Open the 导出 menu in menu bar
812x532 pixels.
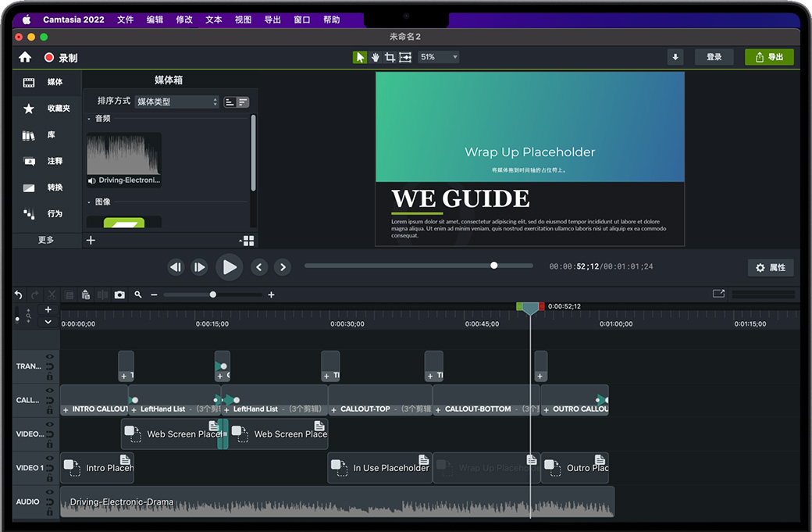[x=272, y=20]
